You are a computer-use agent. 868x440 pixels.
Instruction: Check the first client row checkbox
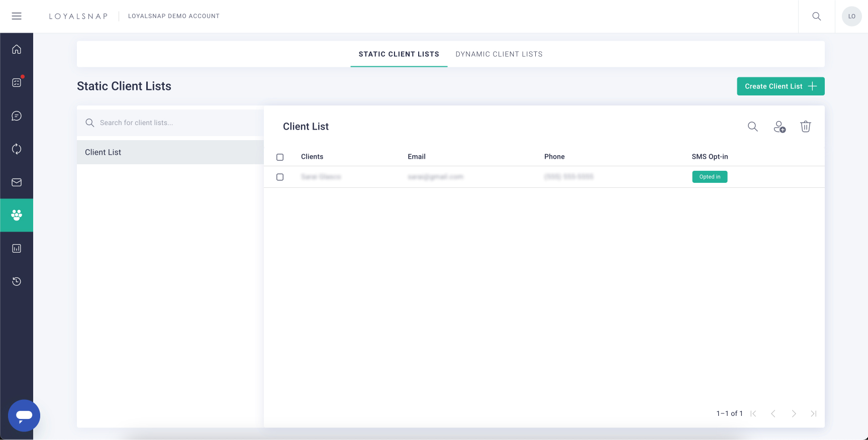280,177
